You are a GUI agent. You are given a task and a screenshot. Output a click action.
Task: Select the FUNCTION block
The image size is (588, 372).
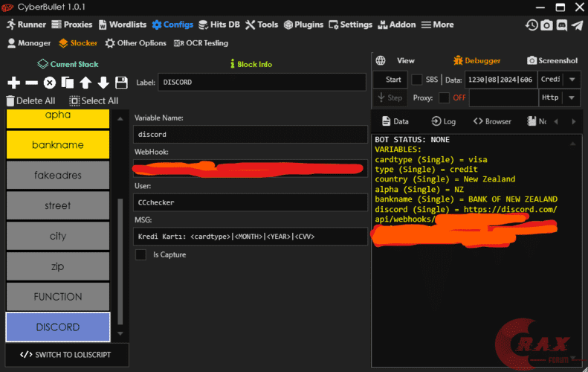coord(58,297)
